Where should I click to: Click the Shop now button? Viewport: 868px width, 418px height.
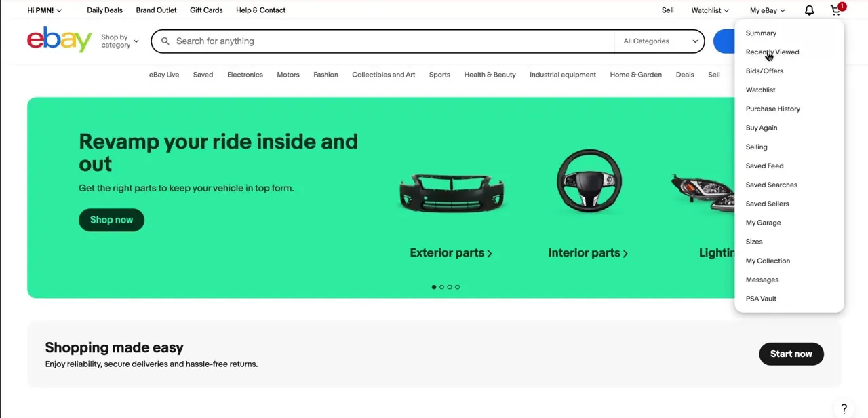(x=111, y=220)
